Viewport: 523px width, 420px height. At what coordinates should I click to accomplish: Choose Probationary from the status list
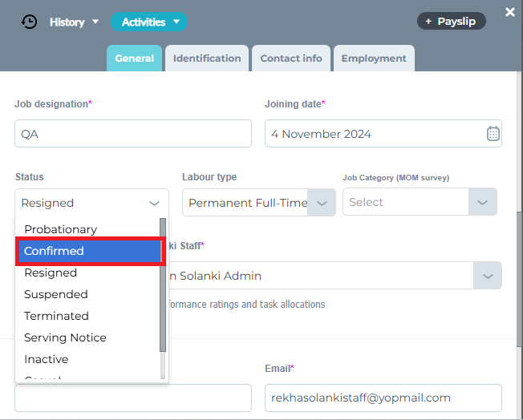tap(61, 229)
